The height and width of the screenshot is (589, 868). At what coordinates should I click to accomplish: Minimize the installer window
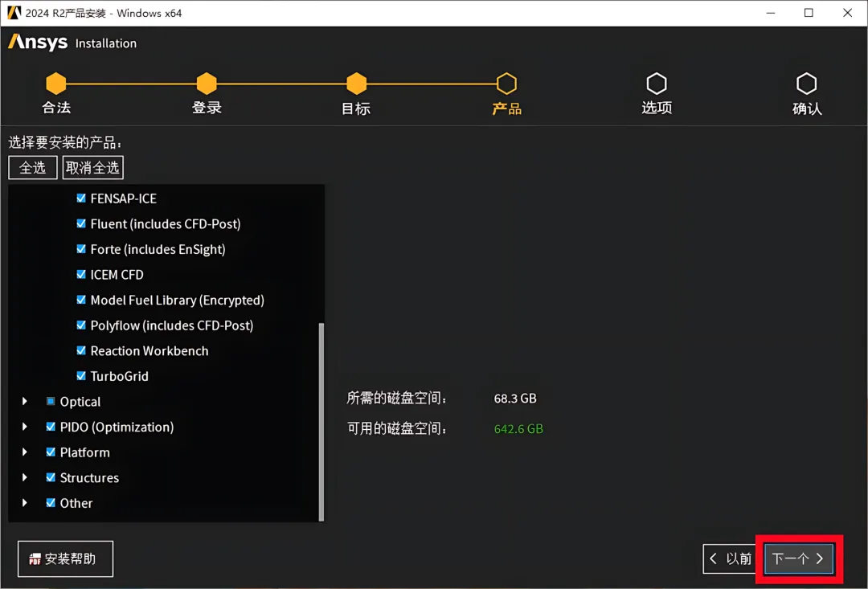pos(771,13)
